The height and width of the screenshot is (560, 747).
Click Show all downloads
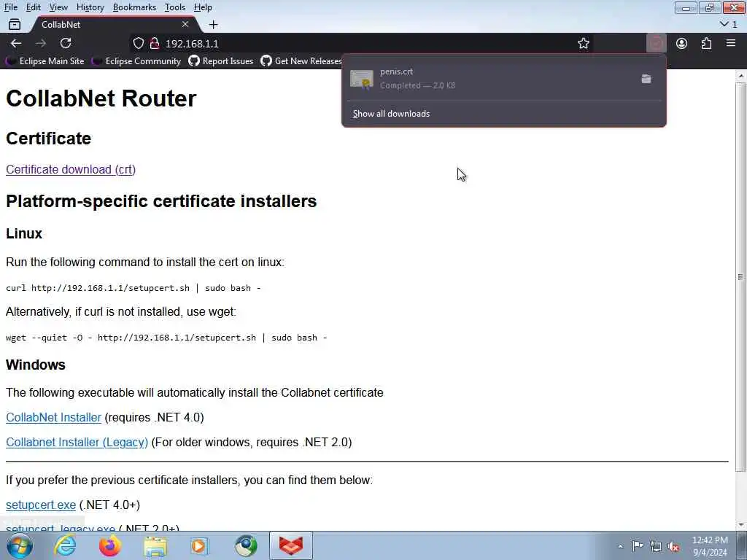click(x=391, y=114)
